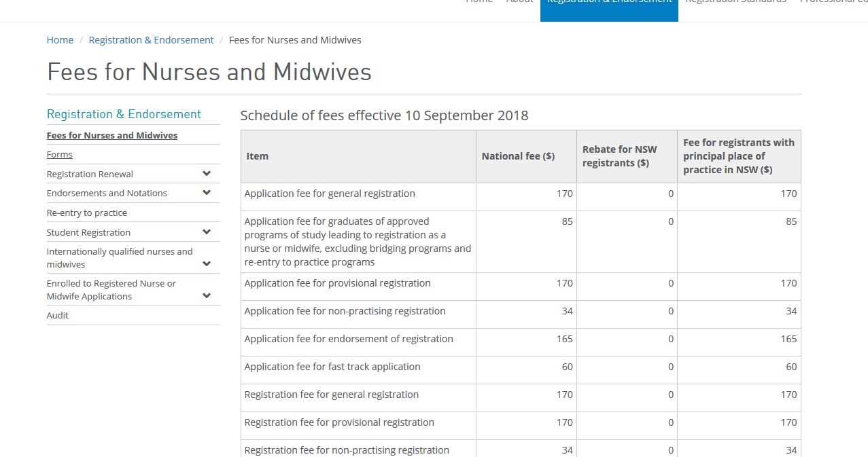Viewport: 868px width, 457px height.
Task: Expand the Student Registration chevron
Action: click(x=207, y=232)
